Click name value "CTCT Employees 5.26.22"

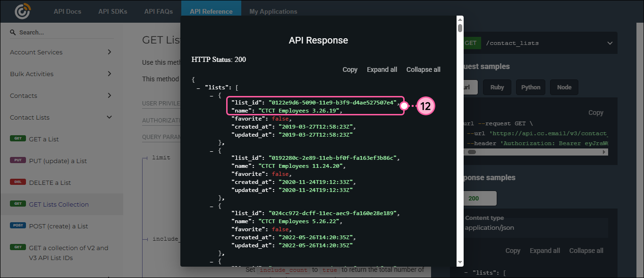(298, 221)
